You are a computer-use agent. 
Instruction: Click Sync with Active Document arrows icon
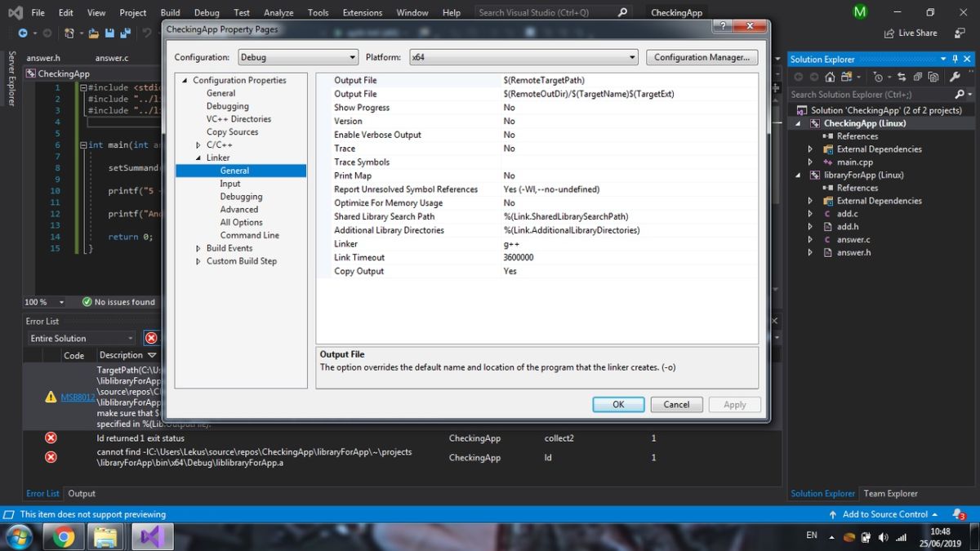pos(902,77)
